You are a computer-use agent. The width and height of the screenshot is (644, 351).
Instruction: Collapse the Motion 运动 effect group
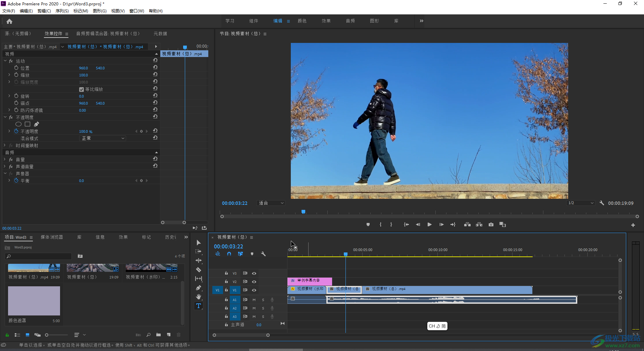click(x=5, y=61)
